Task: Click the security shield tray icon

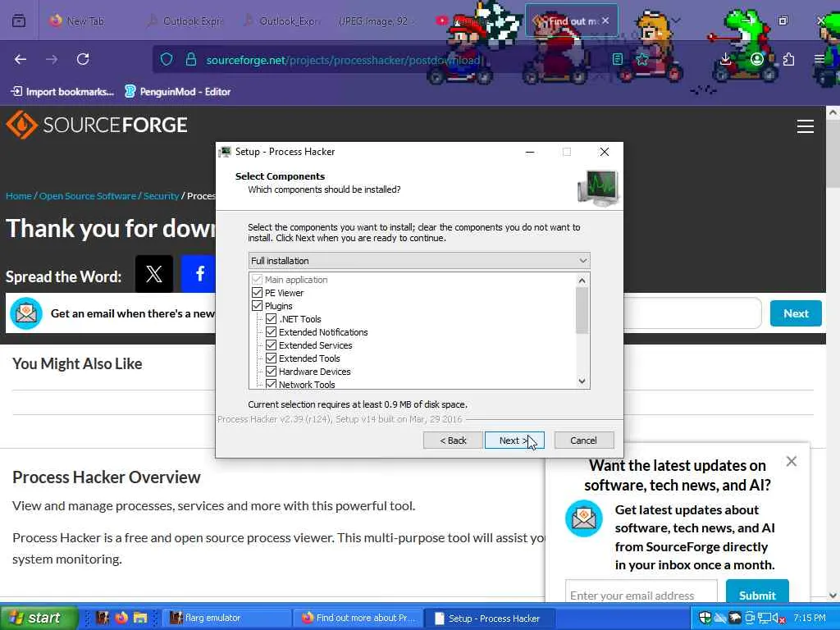Action: 705,619
